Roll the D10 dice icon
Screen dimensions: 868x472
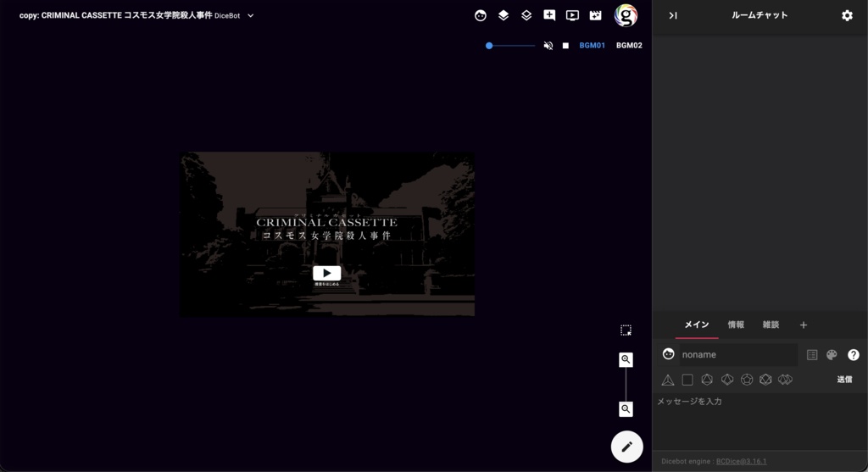[726, 380]
